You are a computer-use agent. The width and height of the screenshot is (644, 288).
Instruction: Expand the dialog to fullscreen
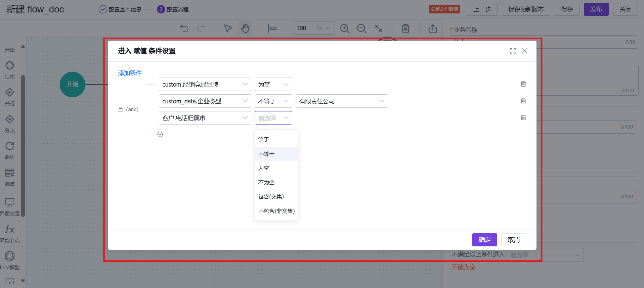click(513, 51)
